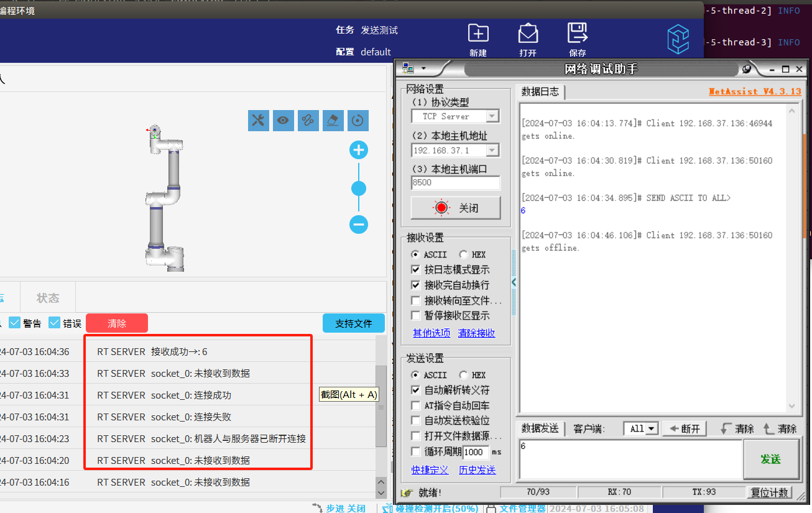Click the circular reset view icon
This screenshot has height=513, width=812.
358,121
